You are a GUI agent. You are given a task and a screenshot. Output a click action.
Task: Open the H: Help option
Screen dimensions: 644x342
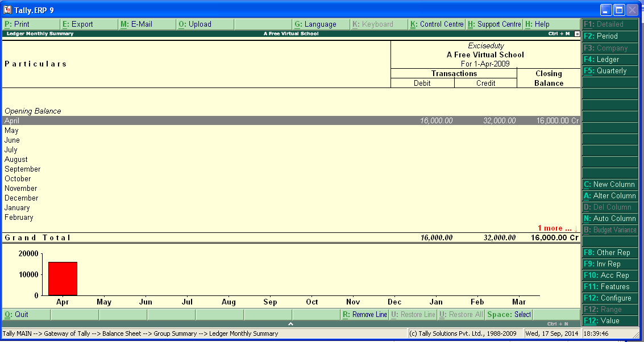[x=551, y=24]
